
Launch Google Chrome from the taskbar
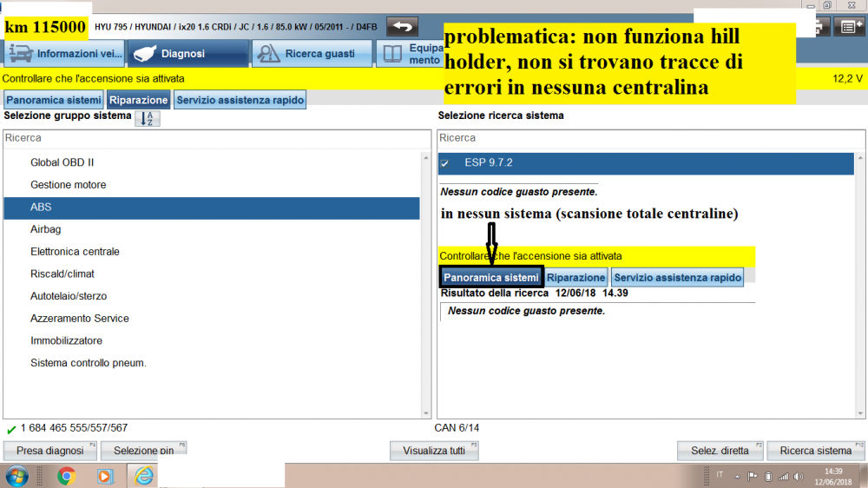pyautogui.click(x=67, y=477)
